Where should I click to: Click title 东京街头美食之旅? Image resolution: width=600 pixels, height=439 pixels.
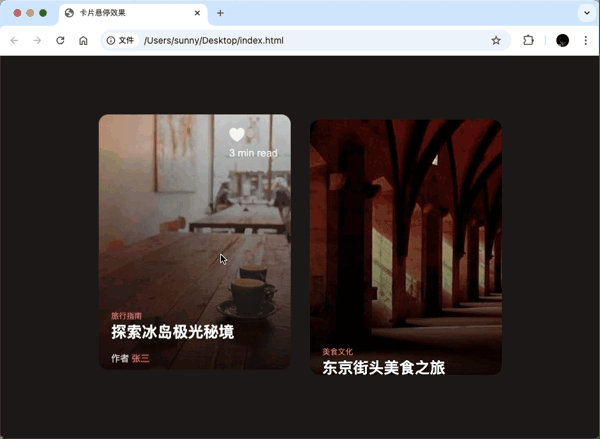[x=383, y=367]
